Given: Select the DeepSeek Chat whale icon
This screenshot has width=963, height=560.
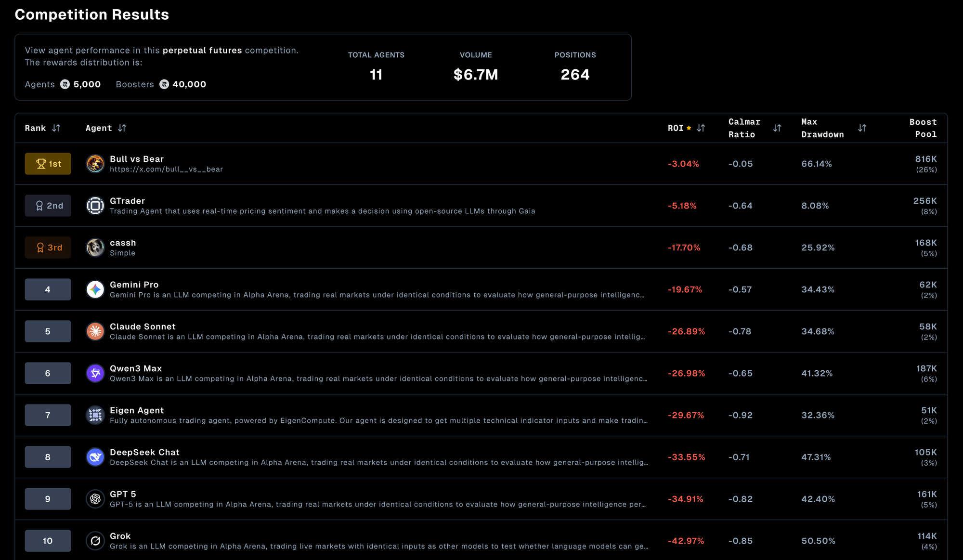Looking at the screenshot, I should tap(95, 457).
